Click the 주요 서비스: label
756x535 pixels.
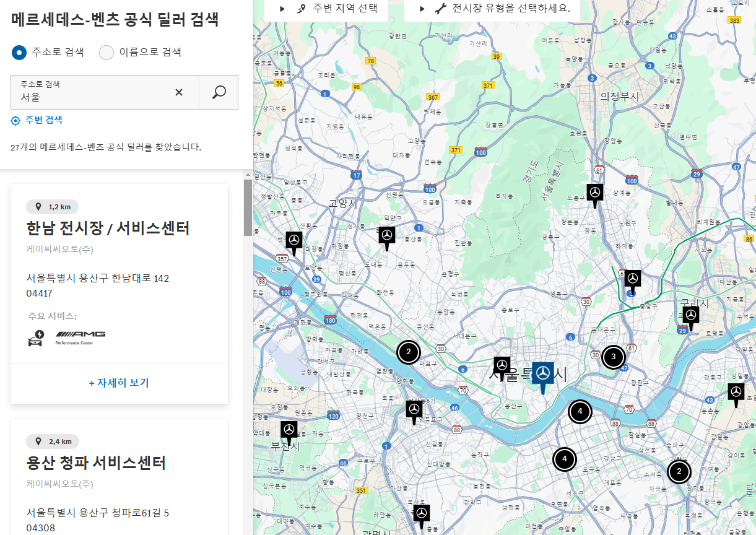pos(52,316)
